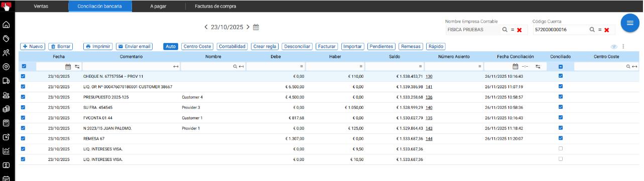Open the calendar picker next to 23/10/2025

point(256,27)
